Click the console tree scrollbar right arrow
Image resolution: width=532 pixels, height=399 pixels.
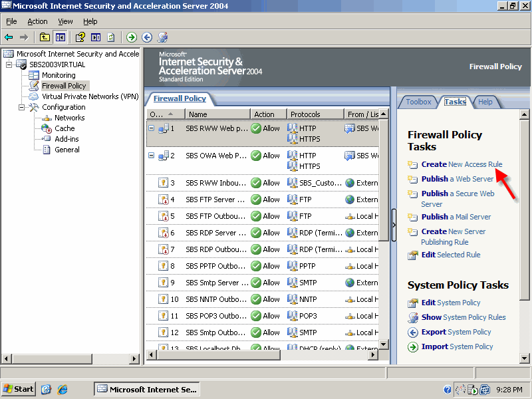(x=134, y=358)
